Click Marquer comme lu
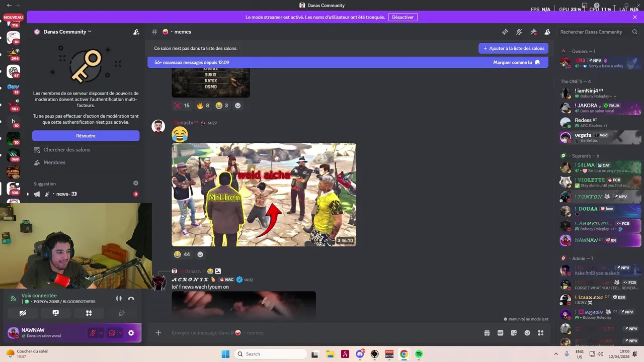This screenshot has height=362, width=644. pos(517,62)
